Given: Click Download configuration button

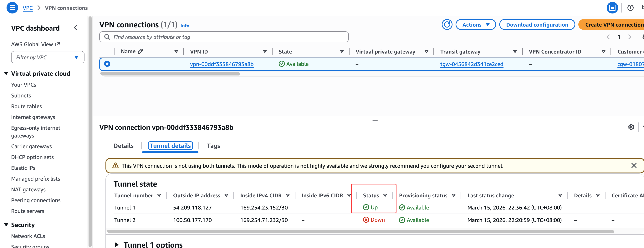Looking at the screenshot, I should click(537, 24).
